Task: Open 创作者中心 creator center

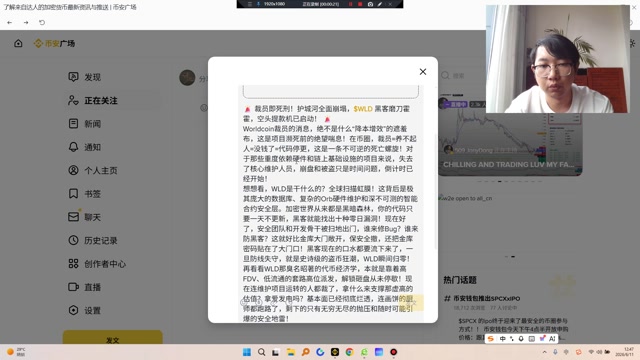Action: [x=105, y=264]
